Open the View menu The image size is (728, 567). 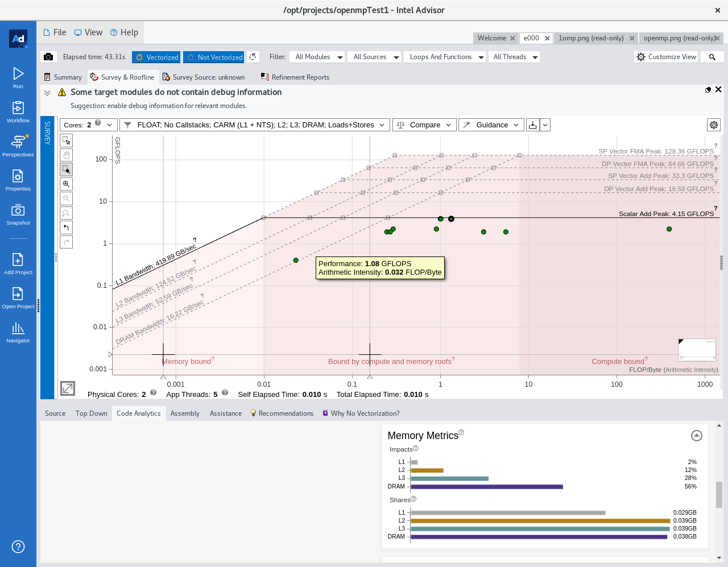pyautogui.click(x=88, y=32)
